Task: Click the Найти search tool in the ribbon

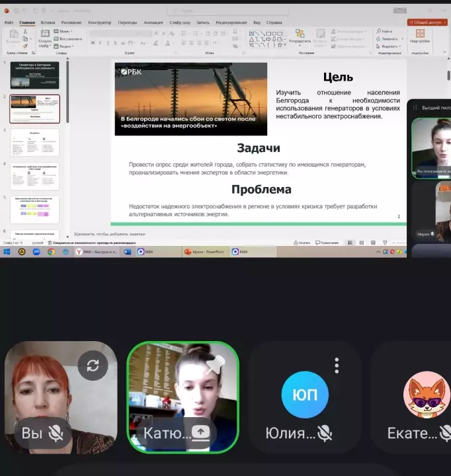Action: (384, 31)
